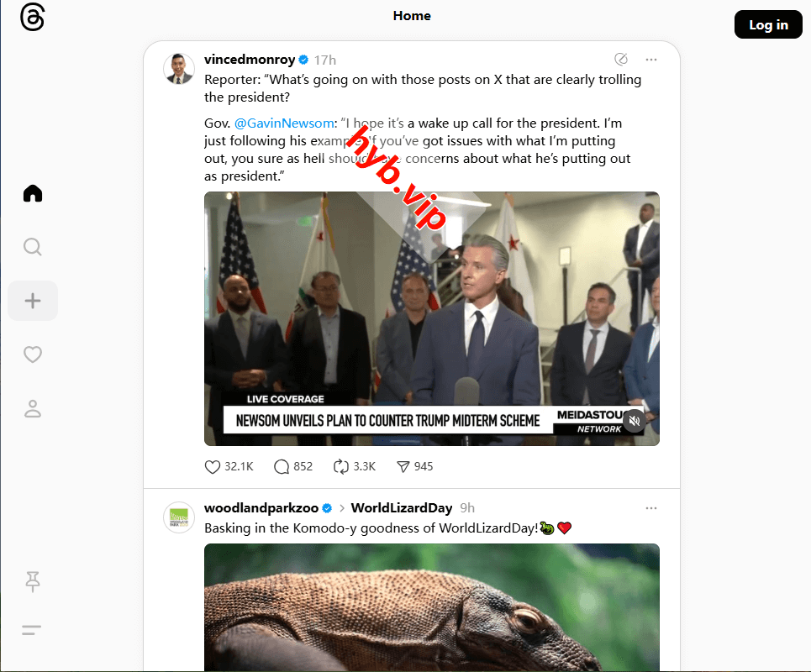
Task: Share vincedmonroy's post
Action: point(403,466)
